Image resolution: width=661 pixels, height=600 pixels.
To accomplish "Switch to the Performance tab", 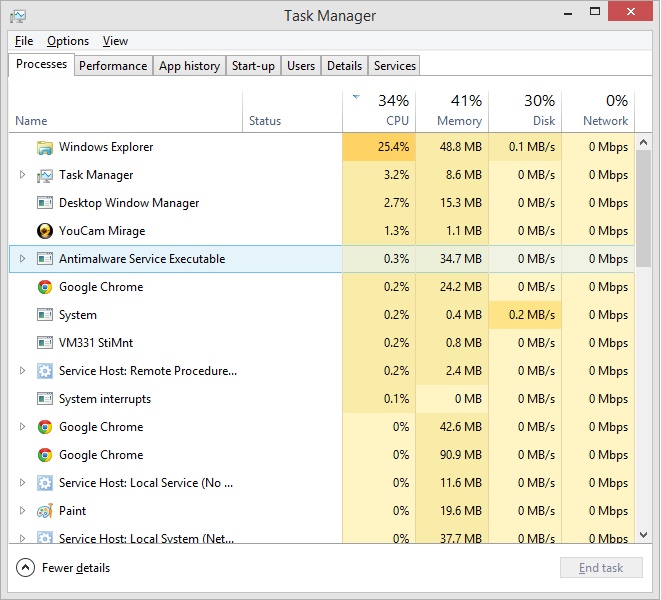I will pyautogui.click(x=113, y=66).
